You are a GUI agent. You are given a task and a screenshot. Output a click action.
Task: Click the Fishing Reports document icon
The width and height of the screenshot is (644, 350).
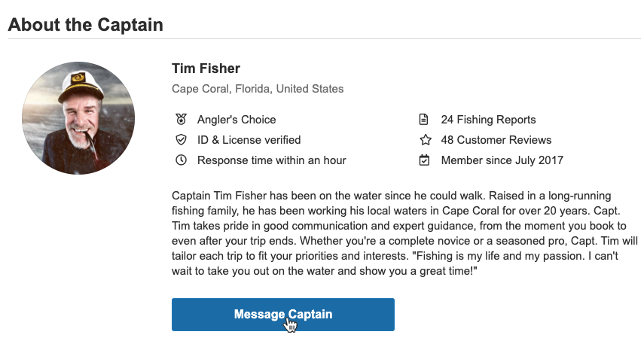[x=425, y=120]
